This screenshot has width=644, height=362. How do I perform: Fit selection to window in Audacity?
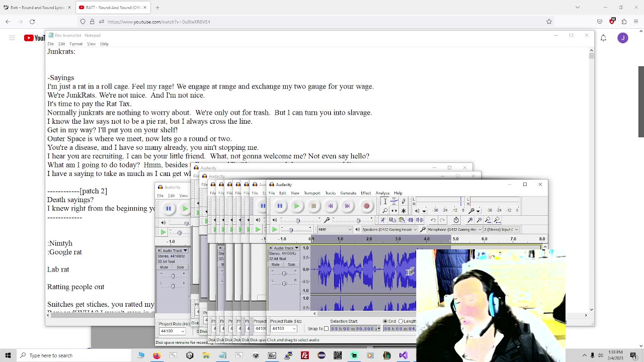488,220
